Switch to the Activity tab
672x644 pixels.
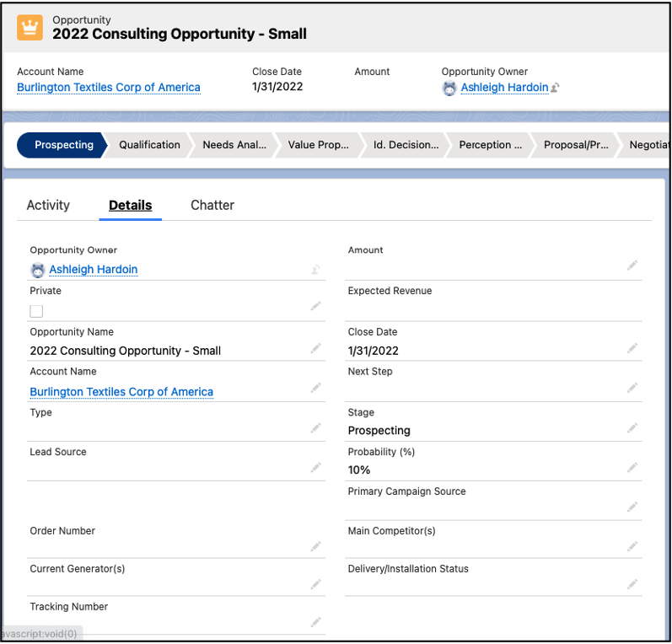click(x=48, y=205)
